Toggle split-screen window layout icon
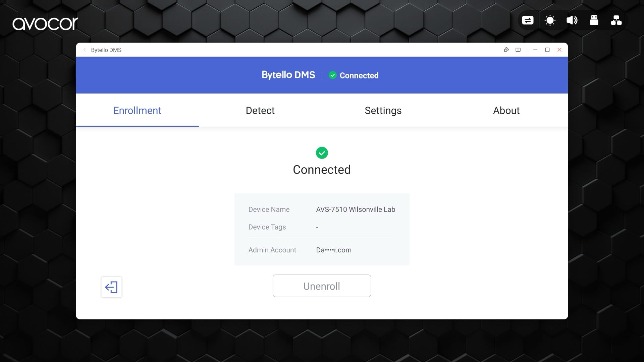This screenshot has height=362, width=644. [x=518, y=50]
